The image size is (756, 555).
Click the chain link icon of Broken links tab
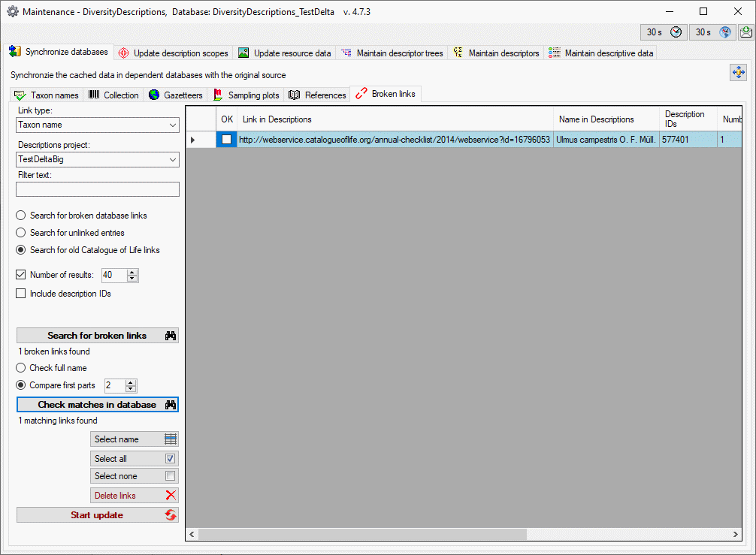coord(361,93)
